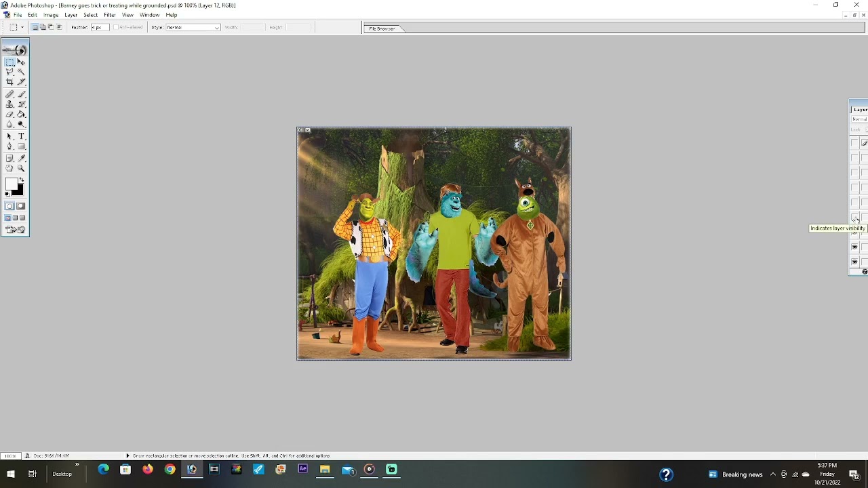Open the tool preset picker dropdown arrow
The image size is (868, 488).
pos(22,27)
